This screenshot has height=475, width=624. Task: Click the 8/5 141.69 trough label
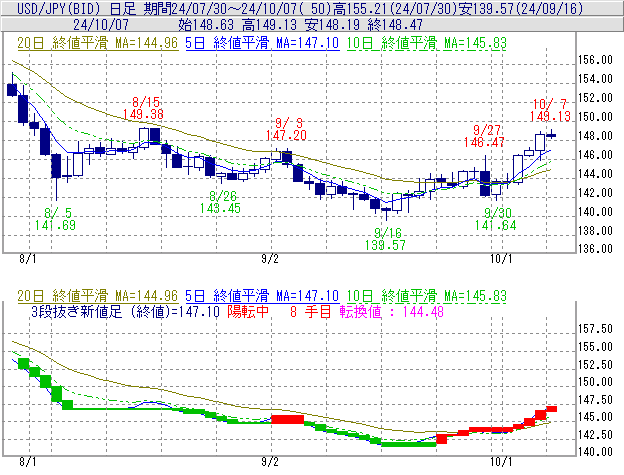coord(55,219)
